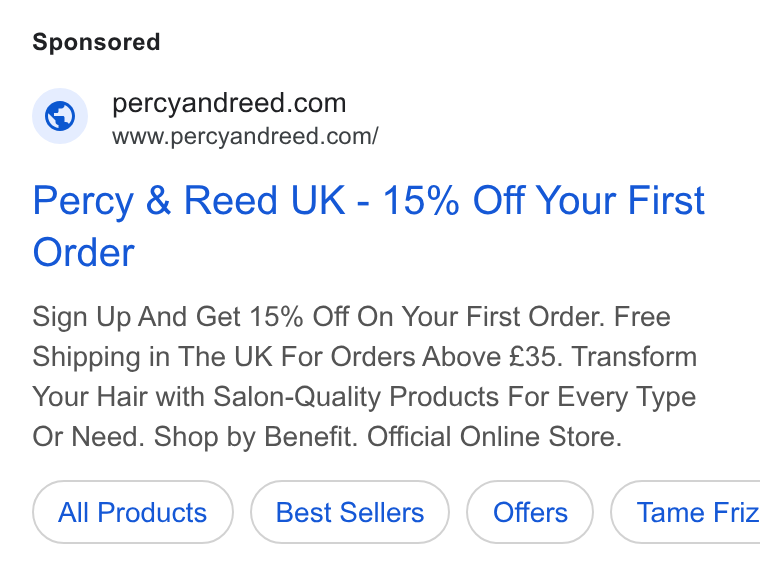Go to the Offers sitelink chip
The image size is (760, 576).
coord(530,512)
